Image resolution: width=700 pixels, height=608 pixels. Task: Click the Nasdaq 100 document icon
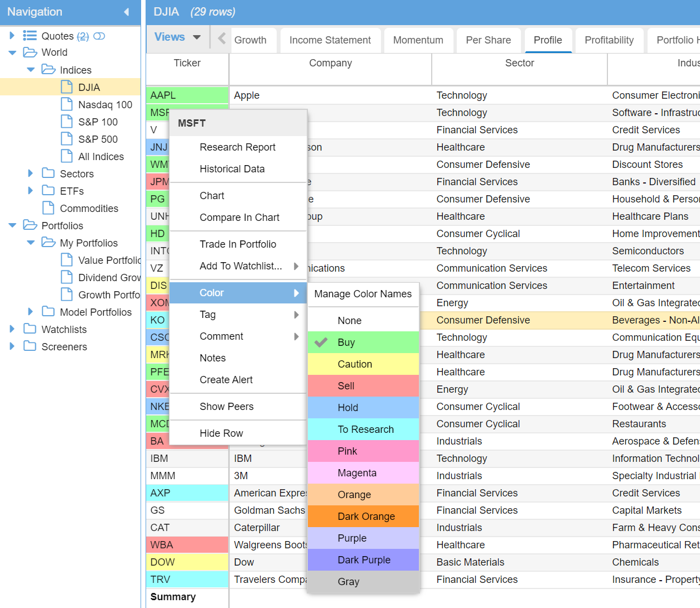click(67, 104)
